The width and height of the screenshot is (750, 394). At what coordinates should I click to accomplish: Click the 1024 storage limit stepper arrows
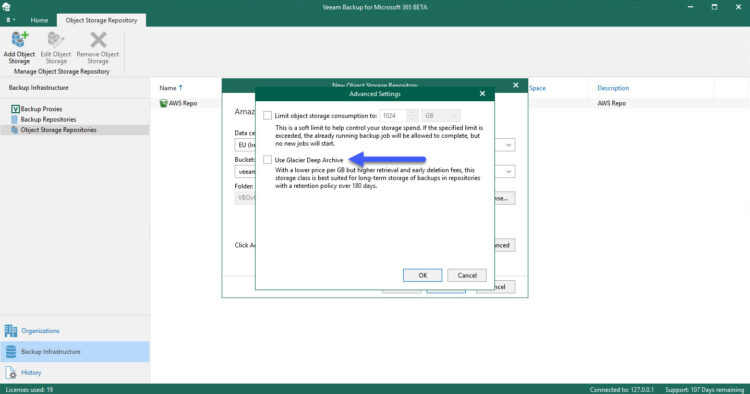click(x=412, y=116)
